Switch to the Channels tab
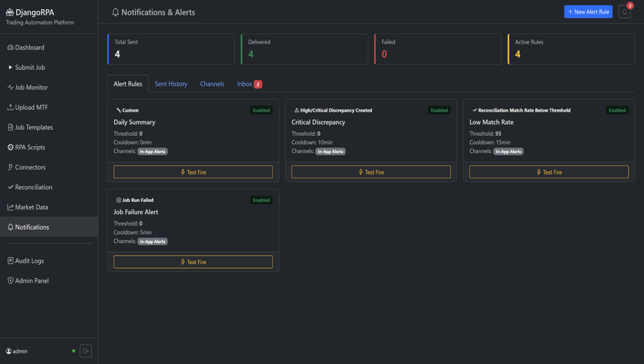The height and width of the screenshot is (364, 644). [212, 84]
